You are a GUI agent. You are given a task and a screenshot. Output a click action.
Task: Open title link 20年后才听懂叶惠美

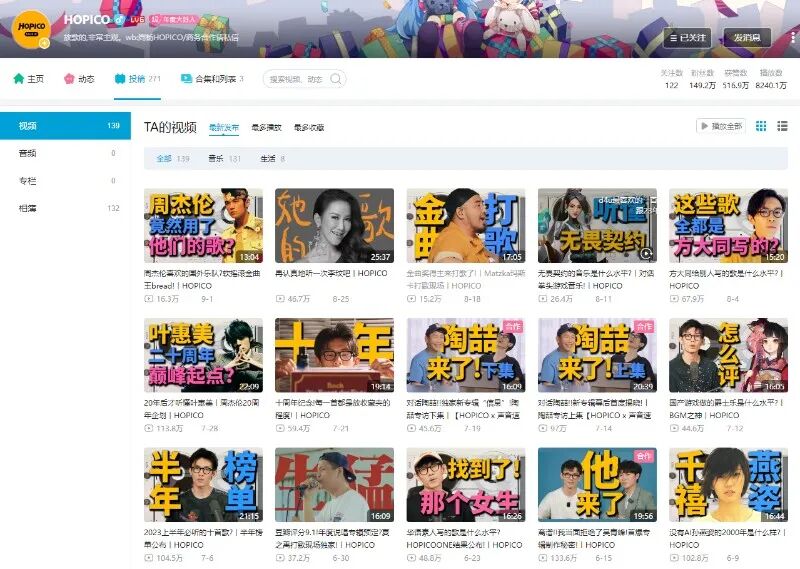202,409
